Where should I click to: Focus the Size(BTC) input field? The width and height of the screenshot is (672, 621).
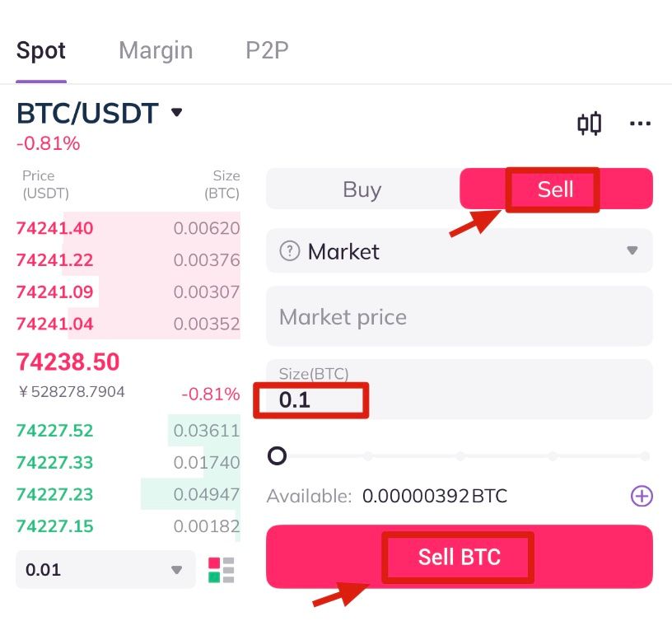(459, 400)
